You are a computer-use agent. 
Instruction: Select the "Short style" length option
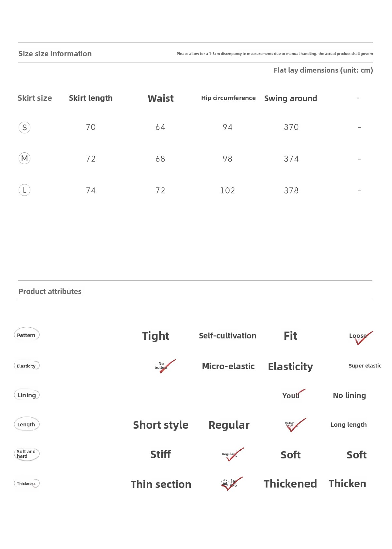click(160, 425)
